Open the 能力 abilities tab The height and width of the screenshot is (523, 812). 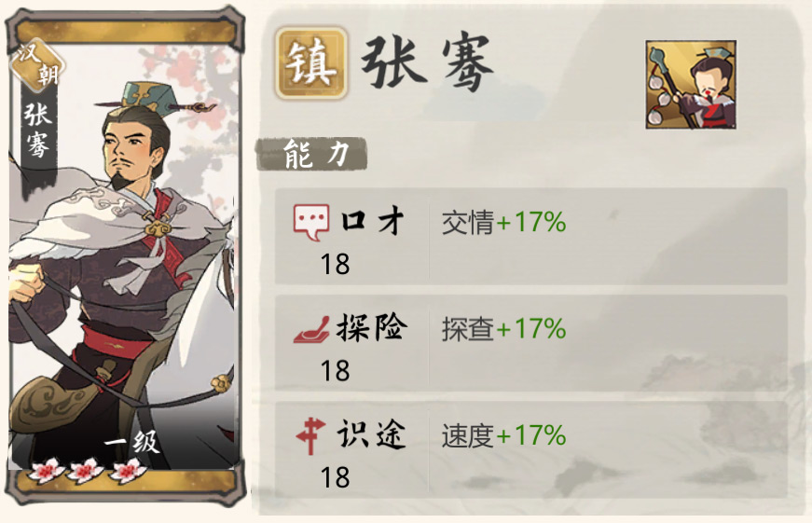tap(311, 155)
